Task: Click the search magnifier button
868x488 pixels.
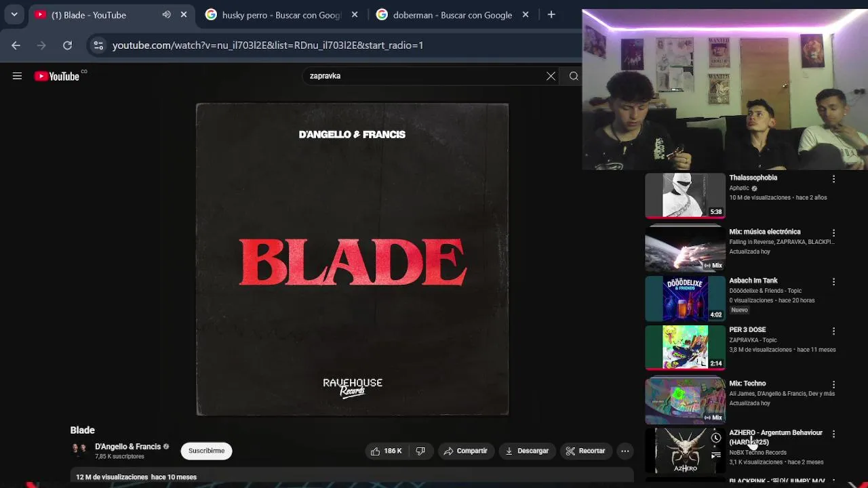Action: 574,76
